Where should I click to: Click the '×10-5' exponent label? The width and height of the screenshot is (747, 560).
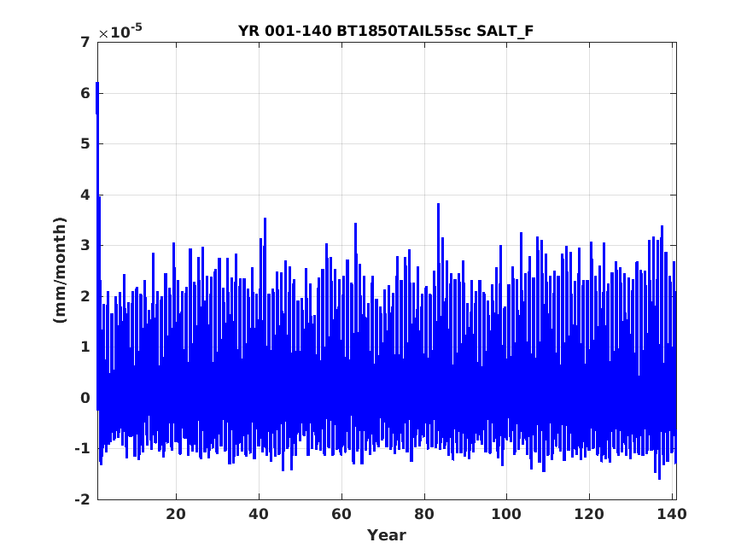[x=120, y=31]
